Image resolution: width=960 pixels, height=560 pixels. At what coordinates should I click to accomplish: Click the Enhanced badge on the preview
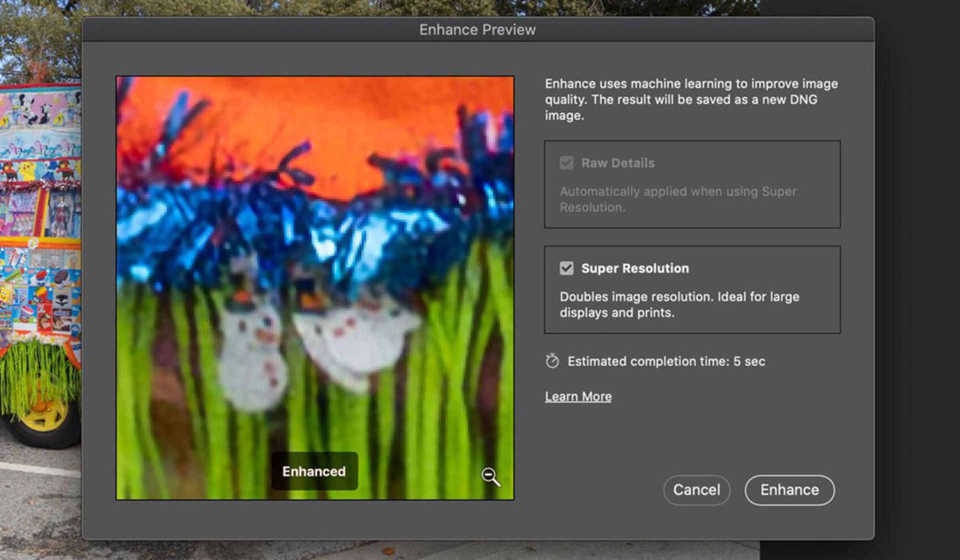314,471
